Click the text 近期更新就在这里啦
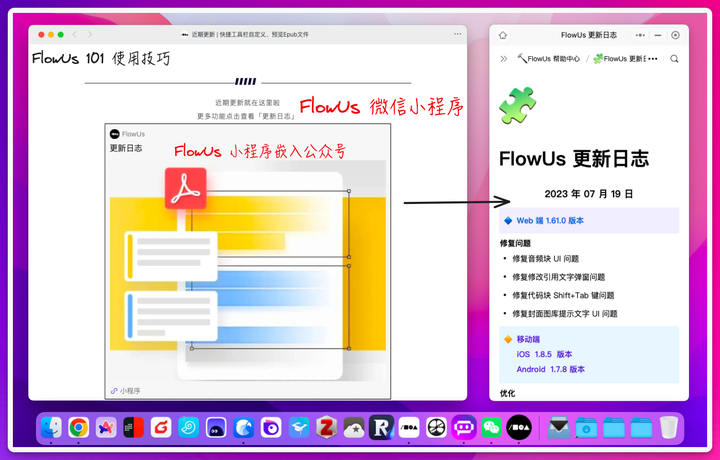The width and height of the screenshot is (720, 460). pos(247,103)
